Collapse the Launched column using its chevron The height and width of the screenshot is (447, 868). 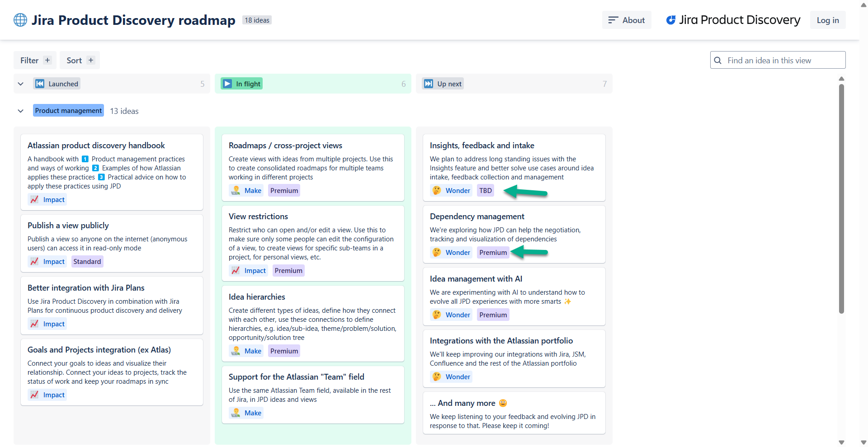20,84
